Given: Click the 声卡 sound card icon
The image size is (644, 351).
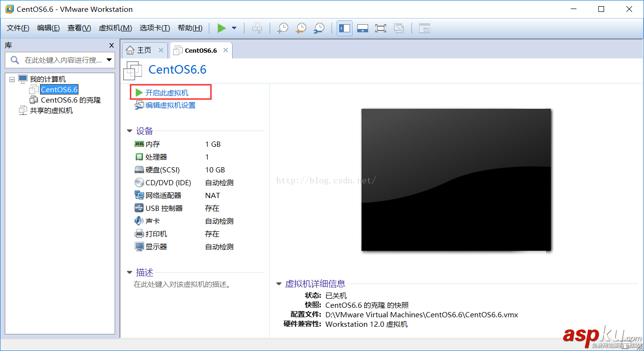Looking at the screenshot, I should point(139,221).
